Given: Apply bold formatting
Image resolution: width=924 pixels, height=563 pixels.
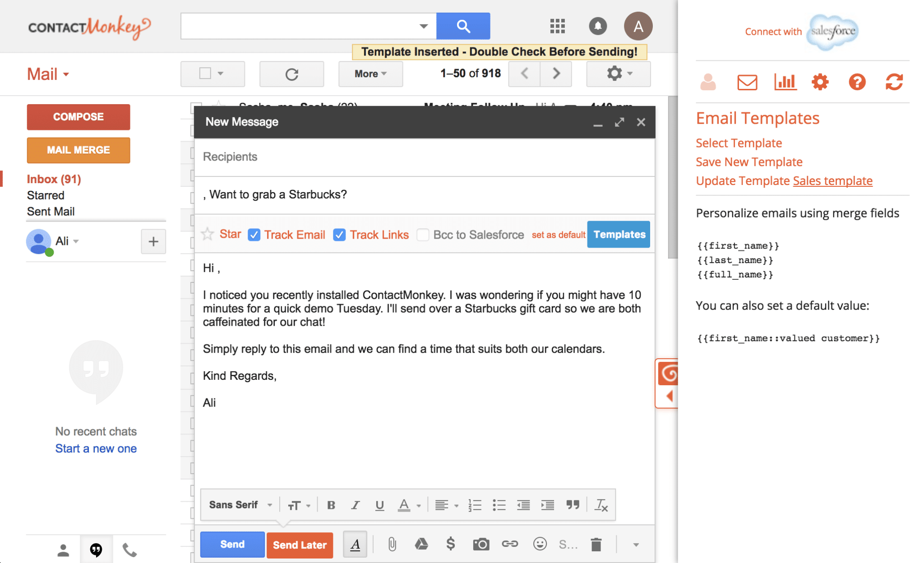Looking at the screenshot, I should [x=331, y=505].
